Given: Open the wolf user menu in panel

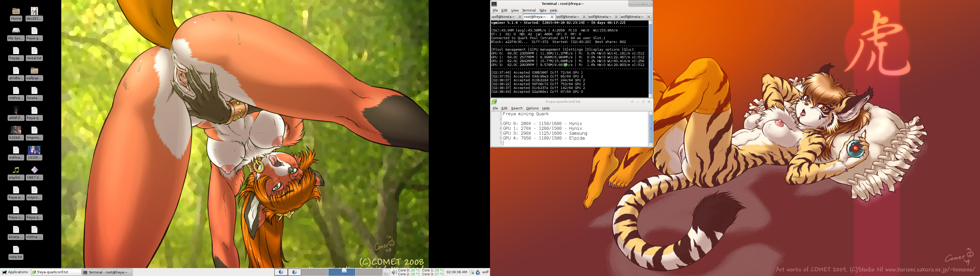Looking at the screenshot, I should tap(485, 272).
